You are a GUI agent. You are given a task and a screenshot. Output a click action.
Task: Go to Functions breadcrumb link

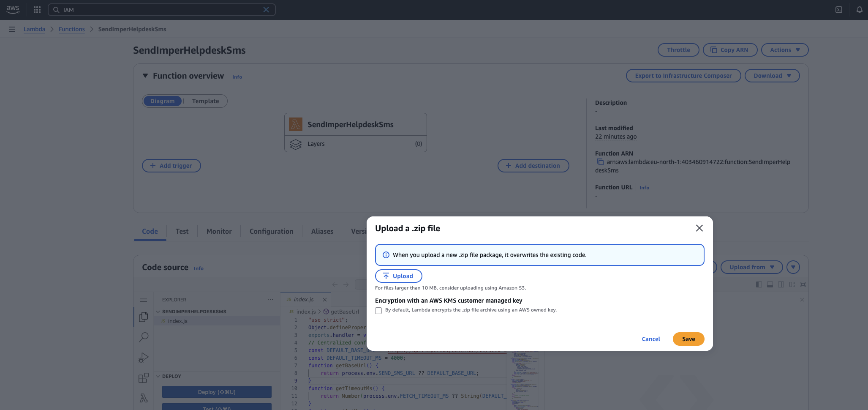click(72, 29)
